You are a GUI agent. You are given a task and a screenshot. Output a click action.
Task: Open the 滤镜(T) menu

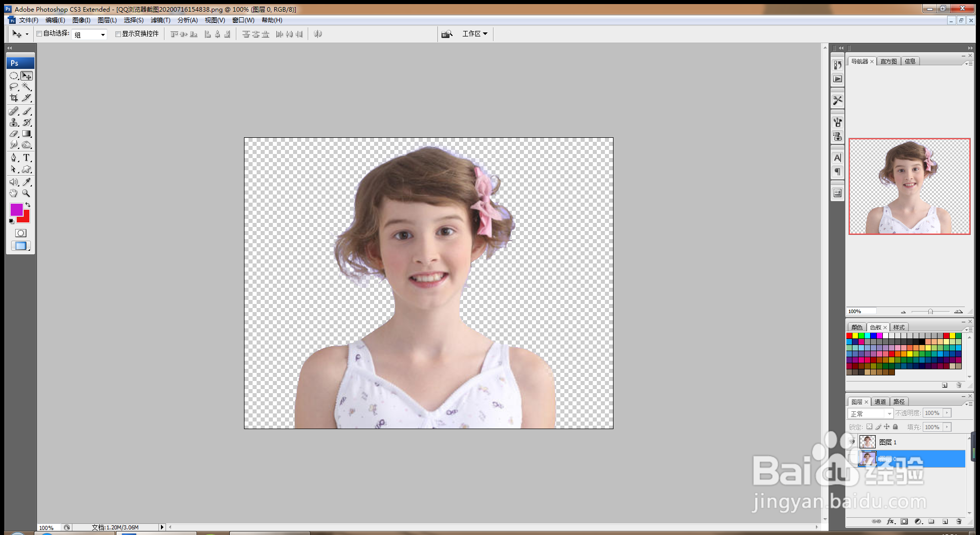(160, 20)
